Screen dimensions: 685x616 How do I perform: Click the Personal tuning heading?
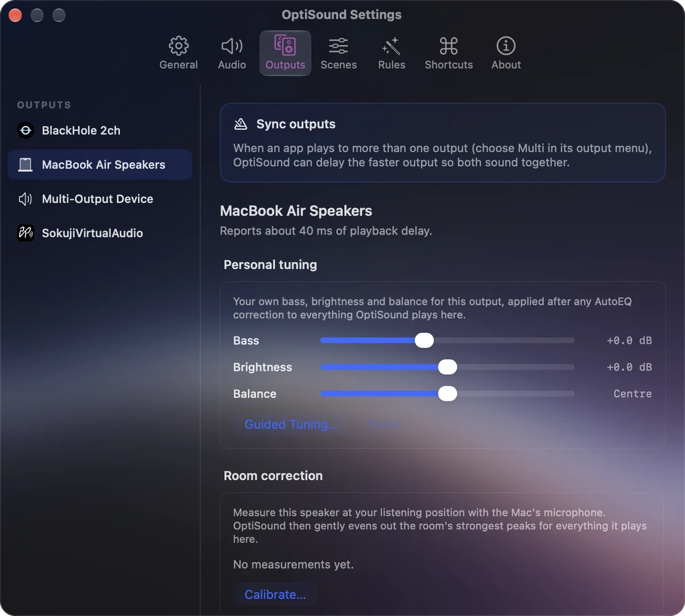point(270,265)
